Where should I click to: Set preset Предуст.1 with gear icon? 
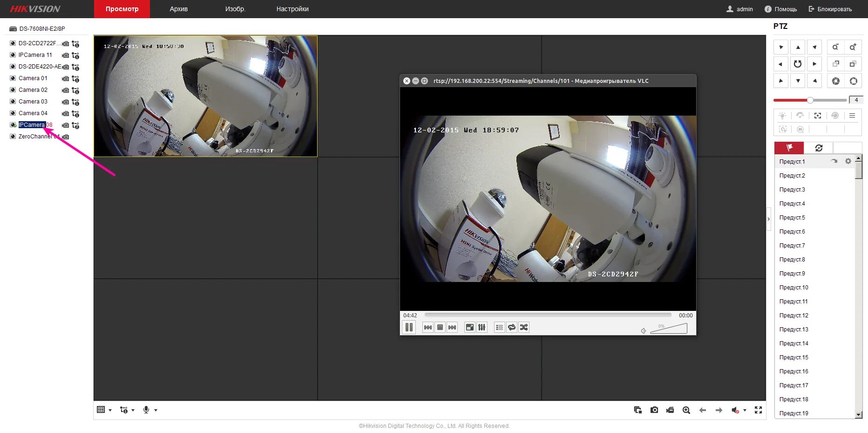848,161
